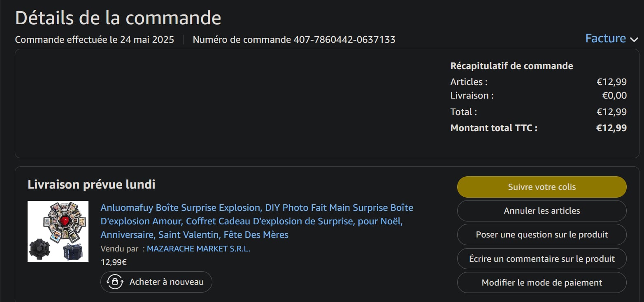Viewport: 644px width, 302px height.
Task: Visit seller MAZARACHE MARKET S.R.L. link
Action: click(198, 249)
